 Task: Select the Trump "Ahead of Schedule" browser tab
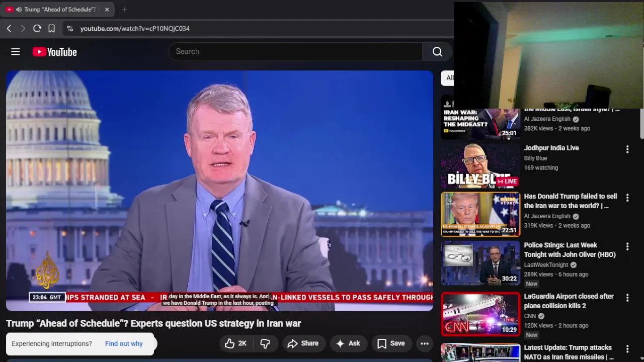[x=57, y=9]
